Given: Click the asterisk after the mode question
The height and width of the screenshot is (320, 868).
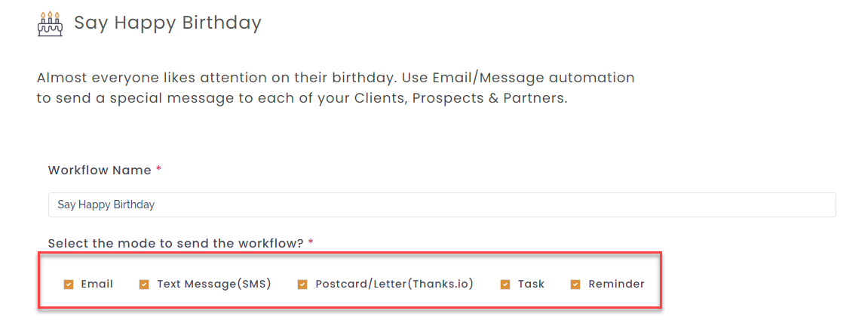Looking at the screenshot, I should (311, 242).
